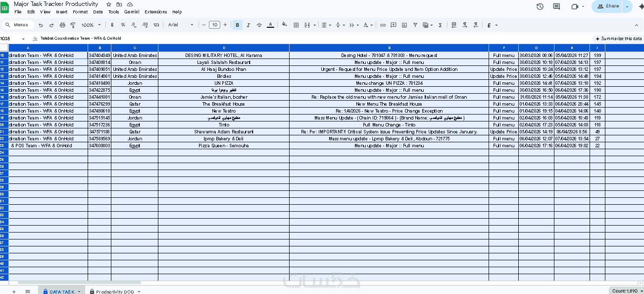Click the Undo icon

pos(41,25)
